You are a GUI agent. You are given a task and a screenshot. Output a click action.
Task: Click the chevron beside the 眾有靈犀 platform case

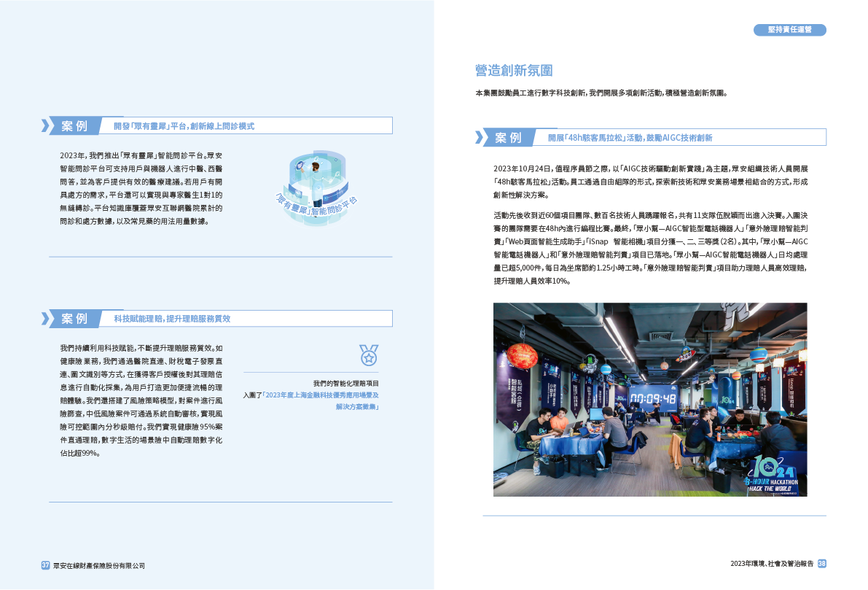(46, 125)
